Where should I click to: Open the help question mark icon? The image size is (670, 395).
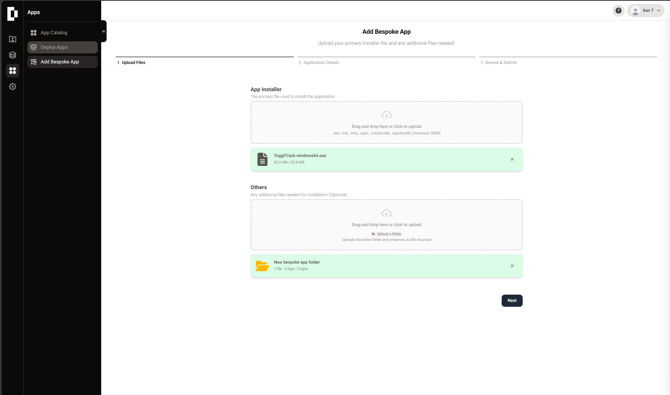coord(618,11)
